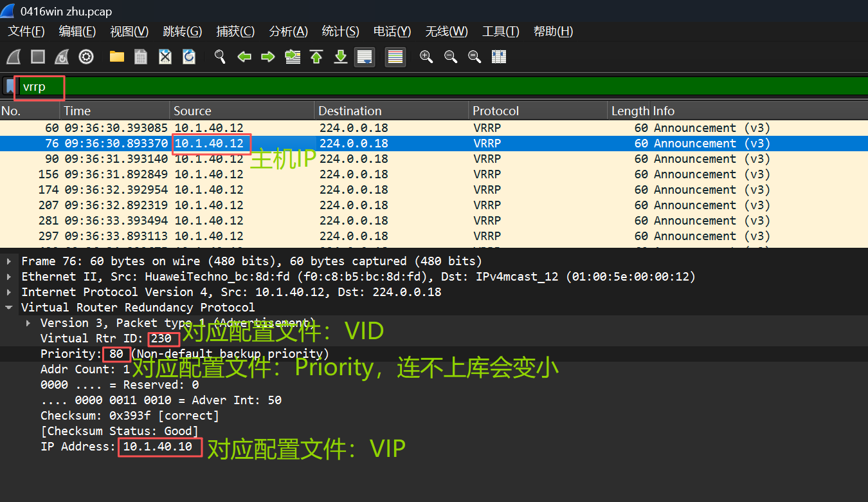Find a packet with magnifier icon
This screenshot has height=502, width=868.
click(220, 57)
